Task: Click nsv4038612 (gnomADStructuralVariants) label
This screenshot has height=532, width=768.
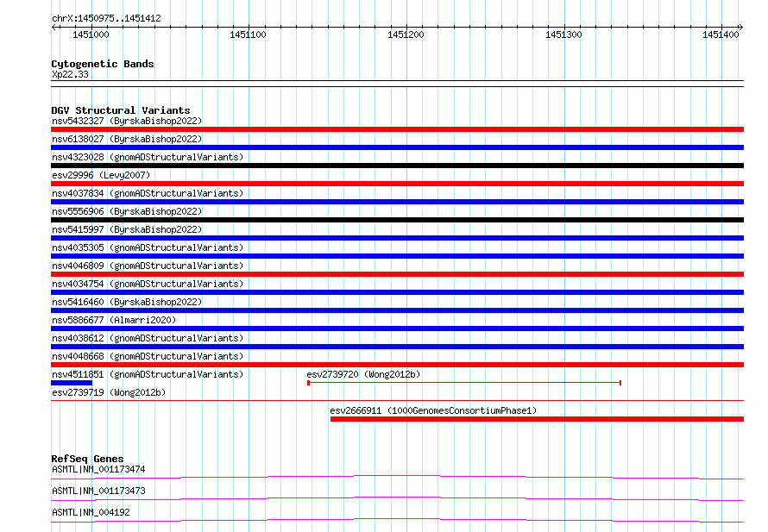Action: coord(148,338)
